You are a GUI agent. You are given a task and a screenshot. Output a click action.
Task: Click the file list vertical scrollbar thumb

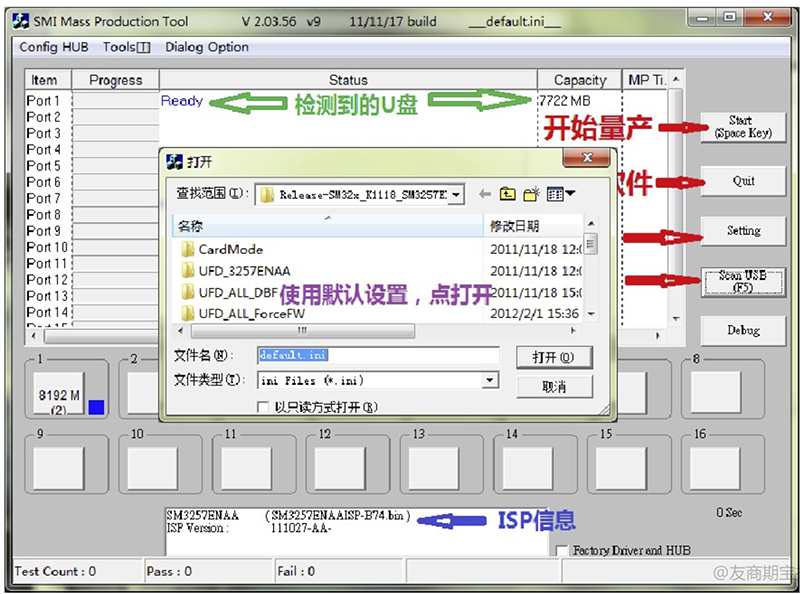pos(590,243)
